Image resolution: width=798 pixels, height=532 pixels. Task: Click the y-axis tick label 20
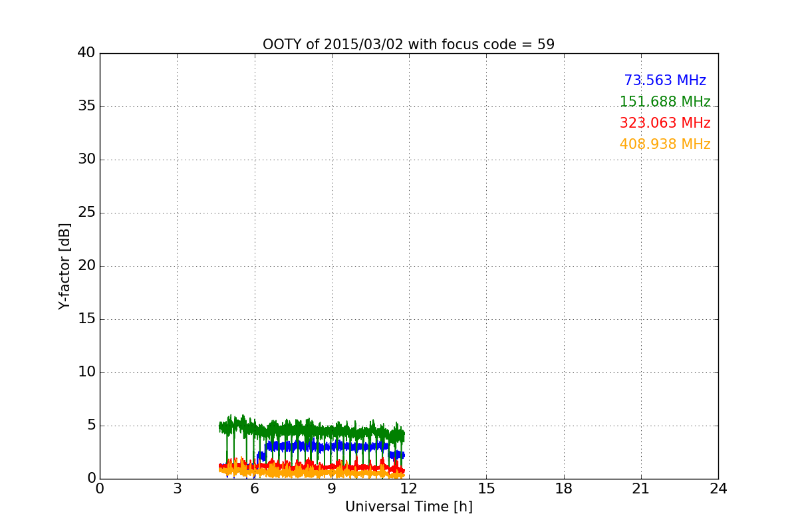pos(86,266)
